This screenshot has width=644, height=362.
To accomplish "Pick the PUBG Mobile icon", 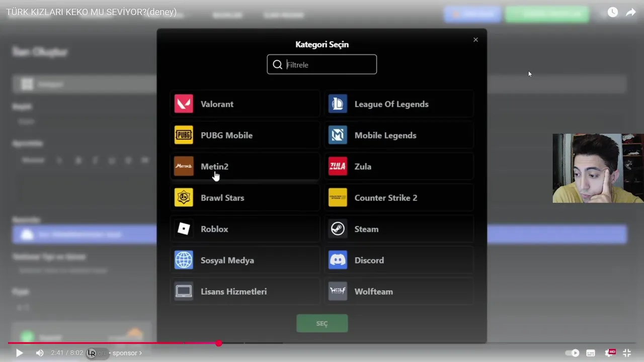I will coord(184,135).
